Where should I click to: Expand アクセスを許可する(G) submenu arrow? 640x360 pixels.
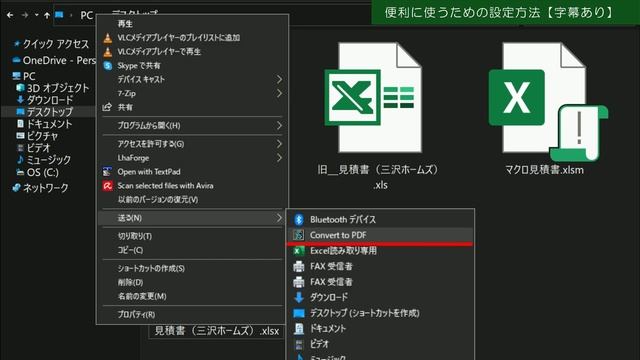[x=279, y=144]
